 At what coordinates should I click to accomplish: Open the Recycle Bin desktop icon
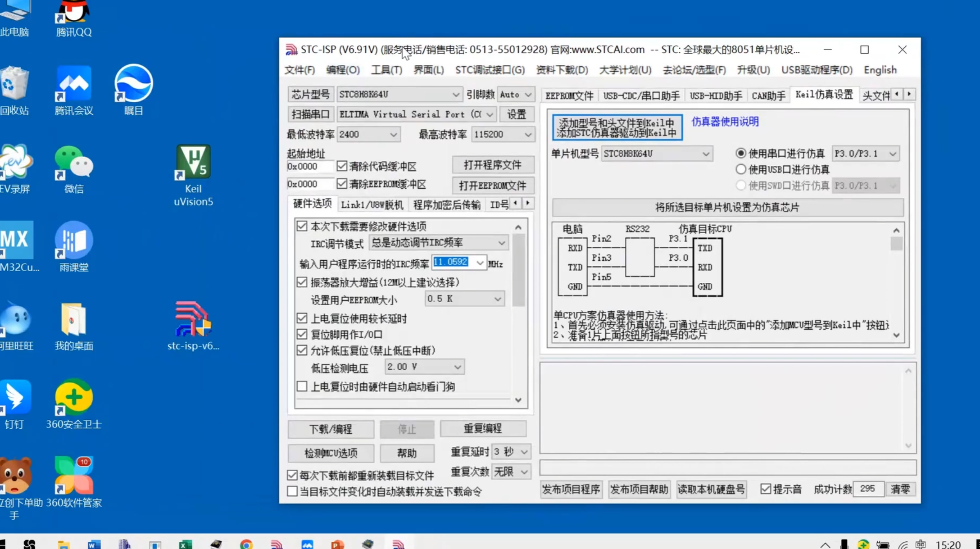pos(15,90)
